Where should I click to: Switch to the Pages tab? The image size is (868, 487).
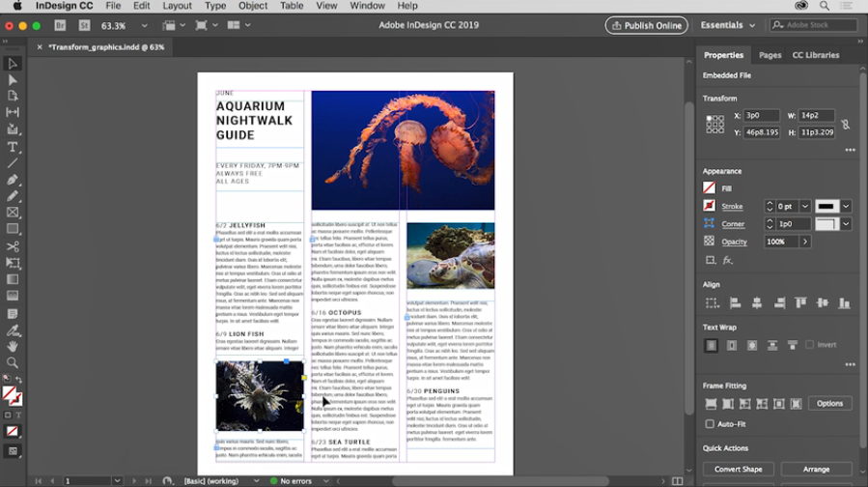[x=770, y=55]
